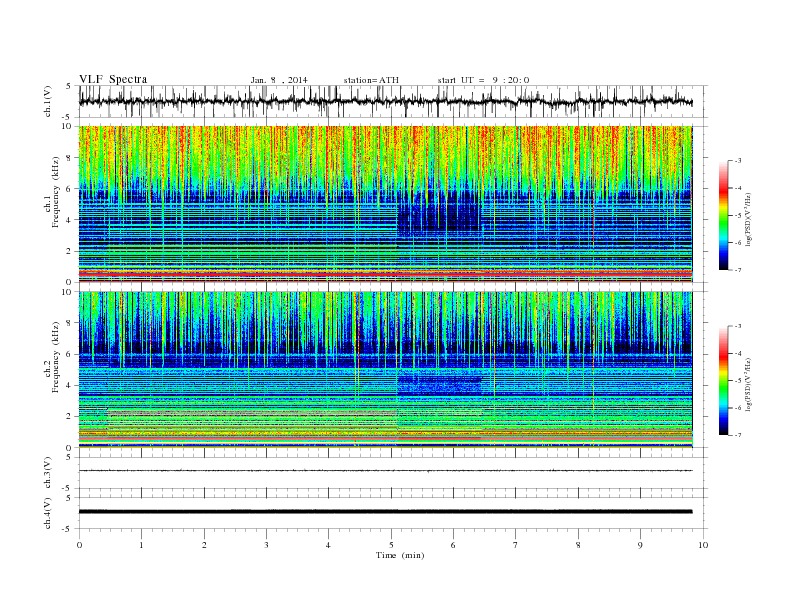This screenshot has width=792, height=612.
Task: Click the "6" tick on the time axis
Action: [453, 545]
